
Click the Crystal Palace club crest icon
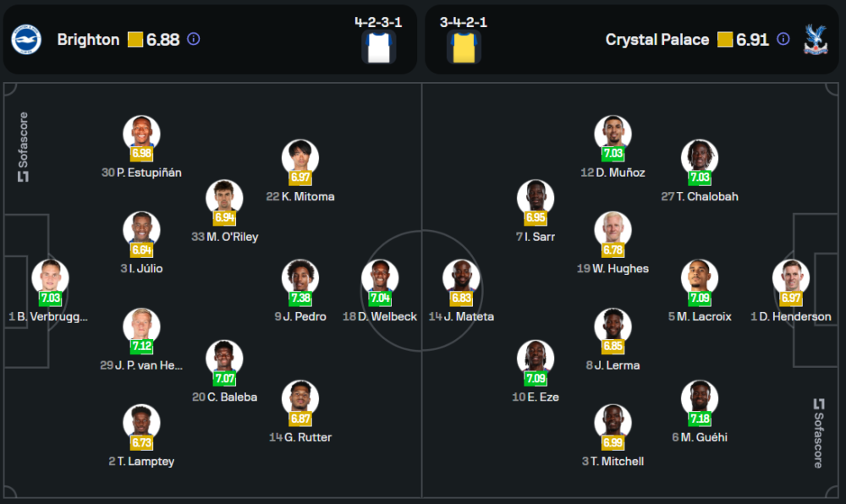816,40
